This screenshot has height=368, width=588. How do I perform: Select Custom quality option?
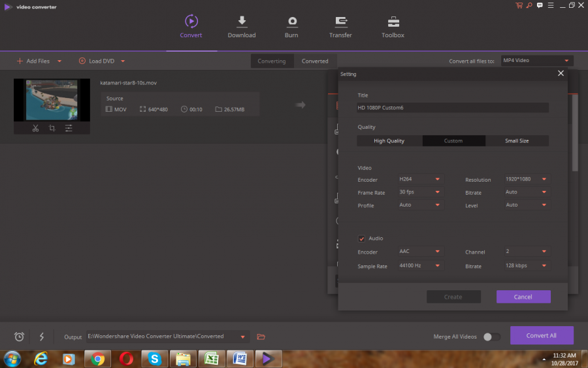(x=453, y=141)
